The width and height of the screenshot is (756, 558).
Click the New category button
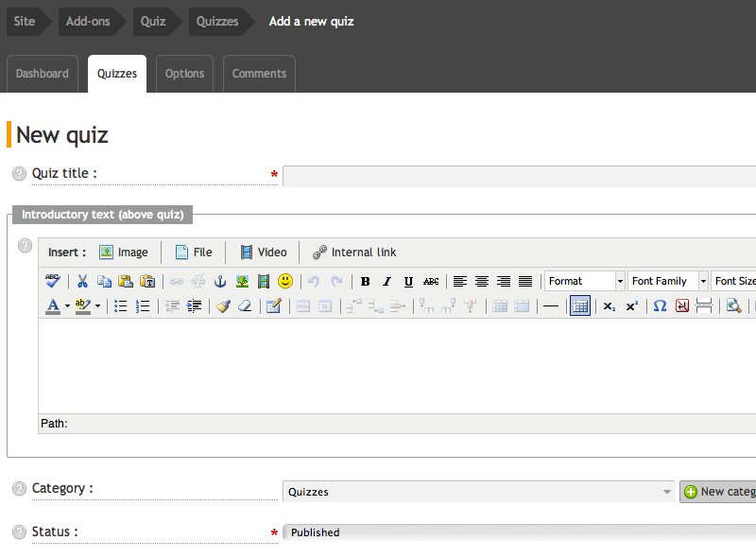tap(718, 492)
